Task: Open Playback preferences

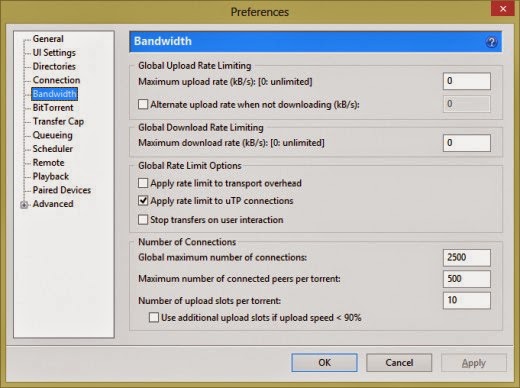Action: pyautogui.click(x=51, y=176)
